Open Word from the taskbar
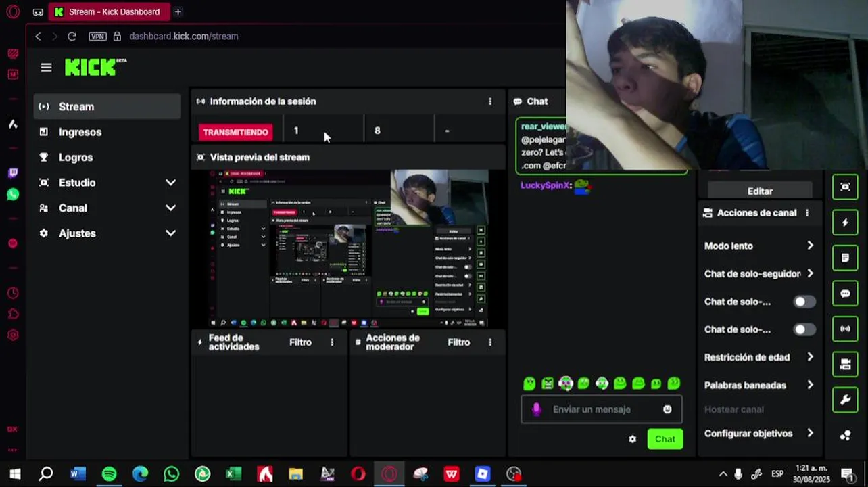Screen dimensions: 868x487 tap(78, 474)
